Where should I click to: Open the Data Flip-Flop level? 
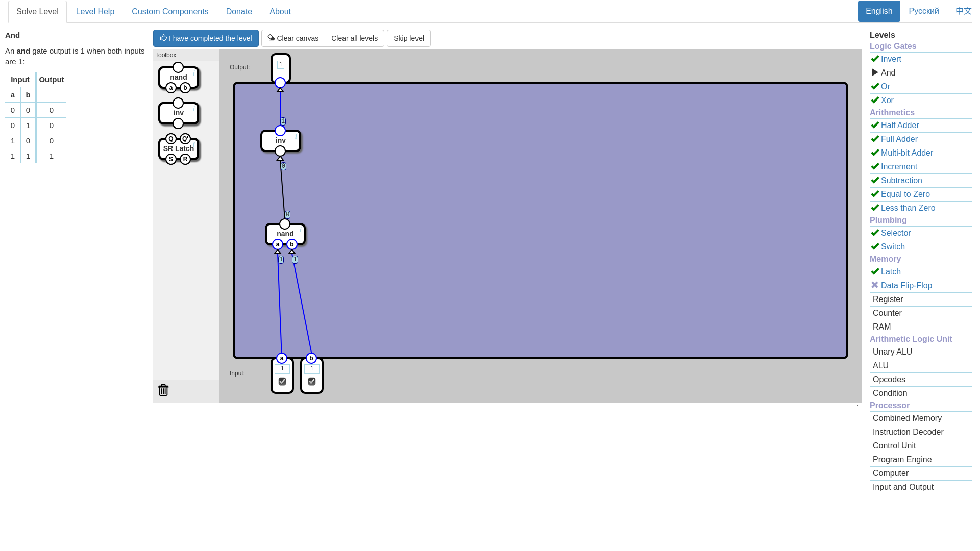906,286
